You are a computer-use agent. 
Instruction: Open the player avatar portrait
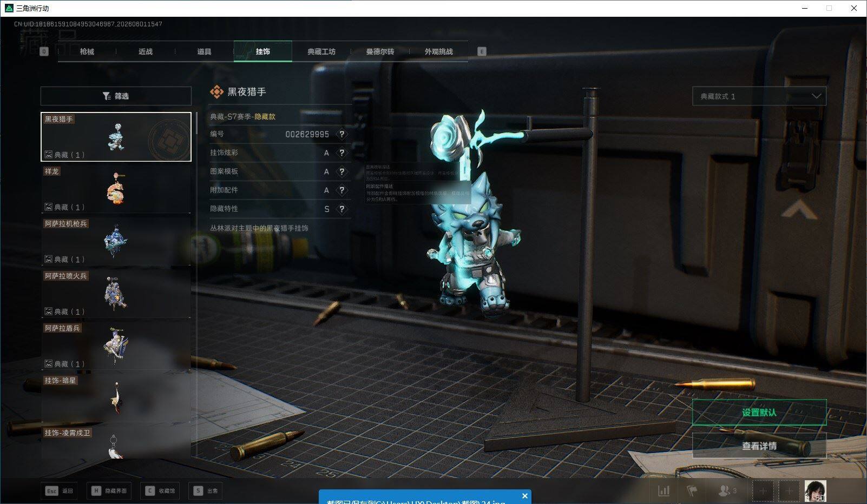[x=815, y=491]
